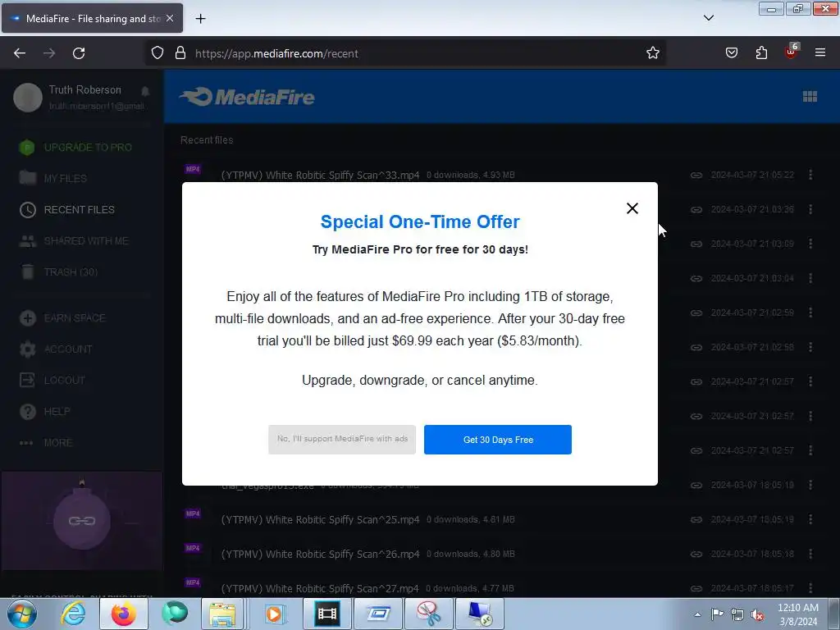View site security padlock info
The image size is (840, 630).
[x=180, y=53]
